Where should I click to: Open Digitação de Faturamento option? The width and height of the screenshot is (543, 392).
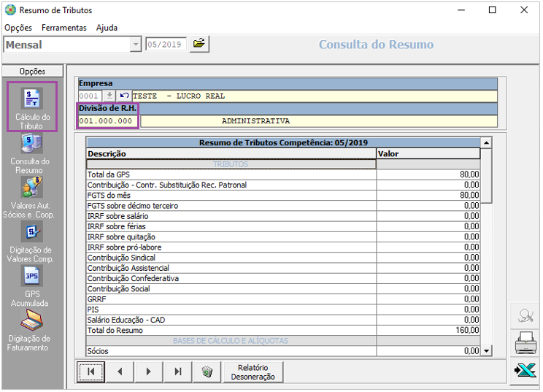coord(31,331)
